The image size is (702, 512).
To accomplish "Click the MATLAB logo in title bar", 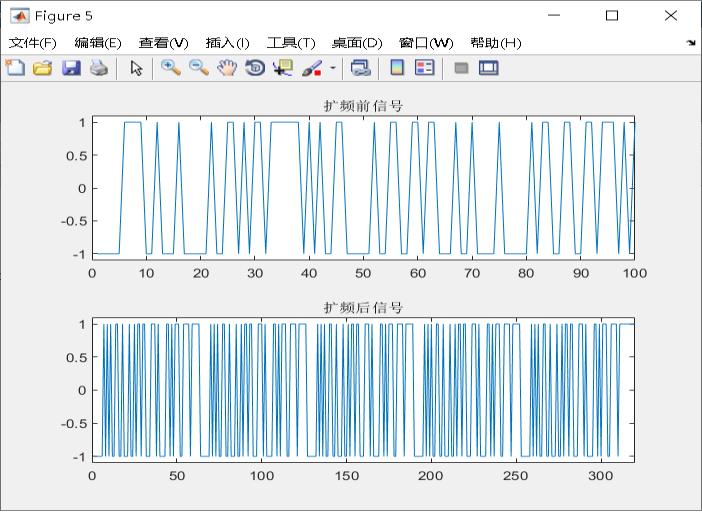I will coord(19,16).
